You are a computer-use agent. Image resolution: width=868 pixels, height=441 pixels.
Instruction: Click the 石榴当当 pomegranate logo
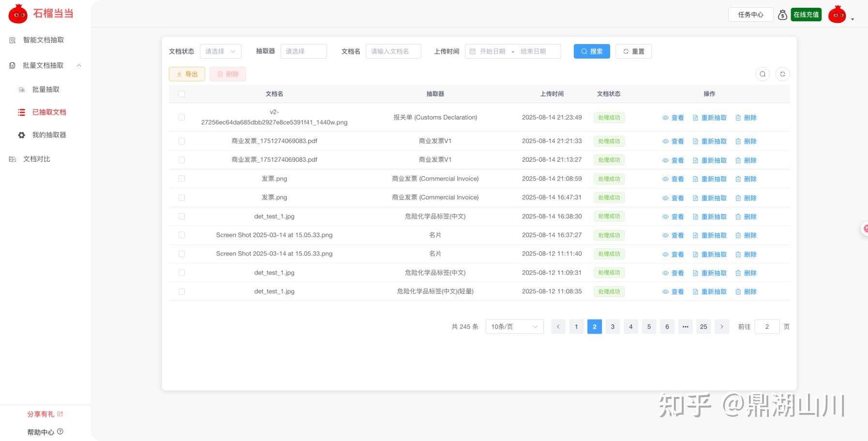tap(18, 14)
